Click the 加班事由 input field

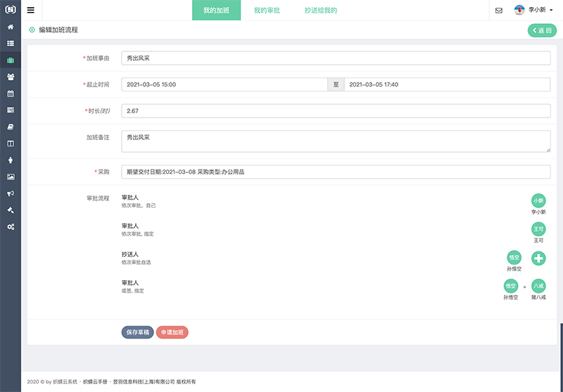(336, 58)
